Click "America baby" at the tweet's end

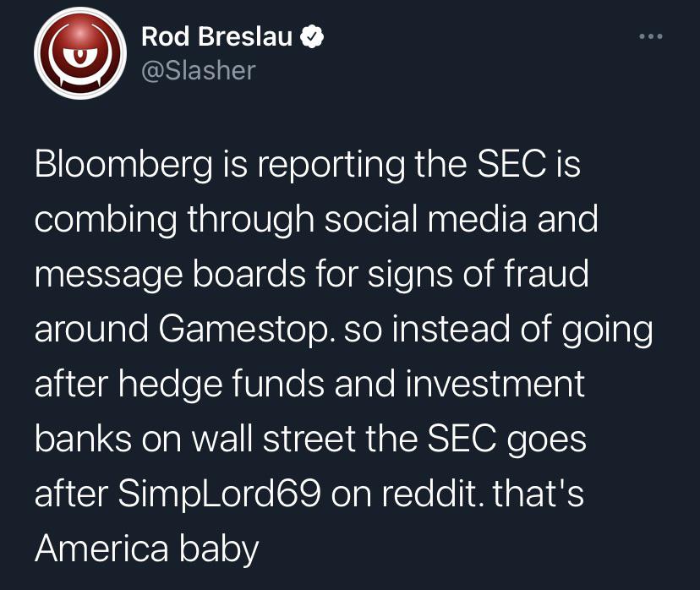tap(146, 549)
